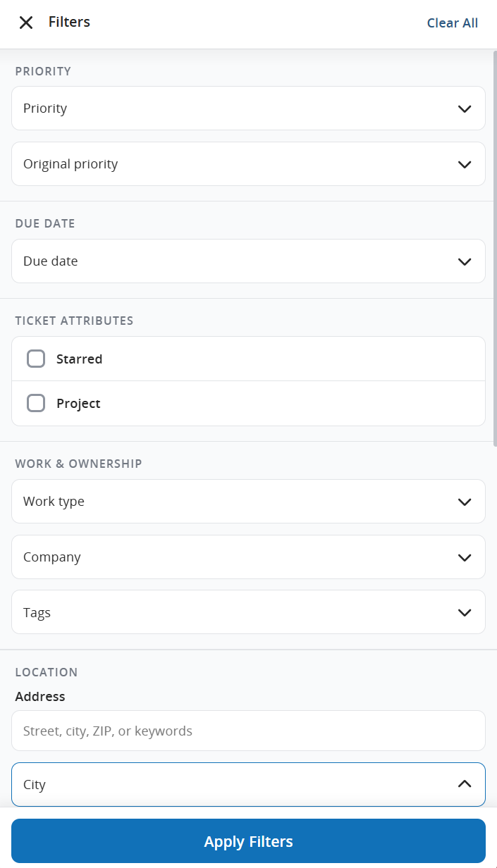
Task: Enable the Project checkbox
Action: pos(36,403)
